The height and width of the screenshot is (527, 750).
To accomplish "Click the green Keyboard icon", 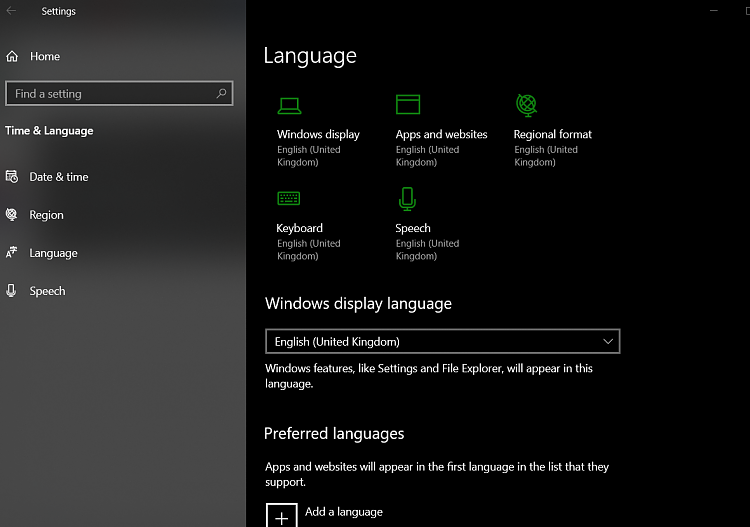I will [288, 198].
